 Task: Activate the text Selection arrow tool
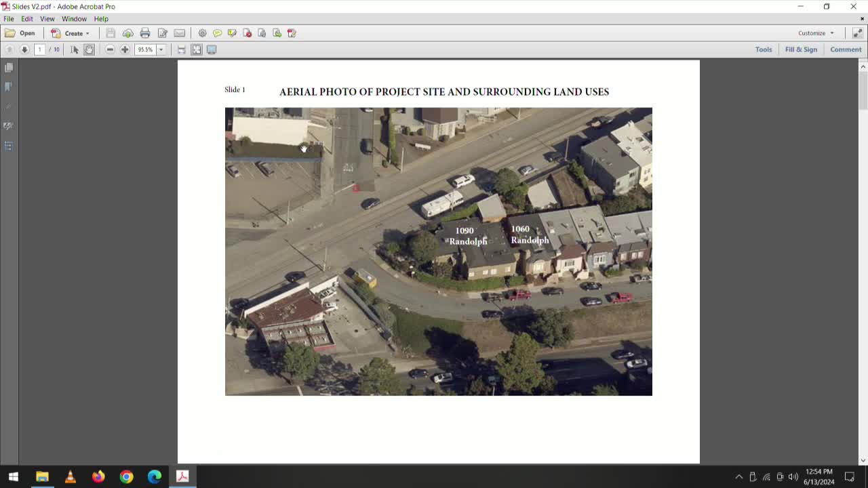click(75, 49)
